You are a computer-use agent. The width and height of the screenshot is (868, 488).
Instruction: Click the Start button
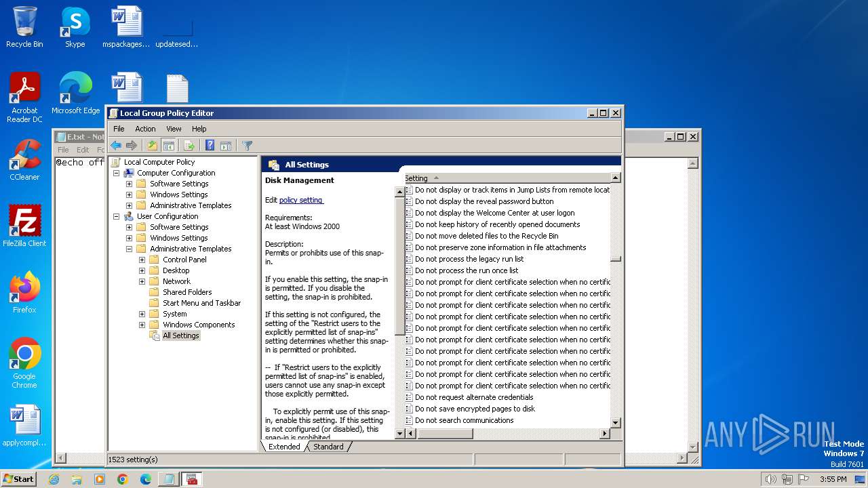(18, 479)
